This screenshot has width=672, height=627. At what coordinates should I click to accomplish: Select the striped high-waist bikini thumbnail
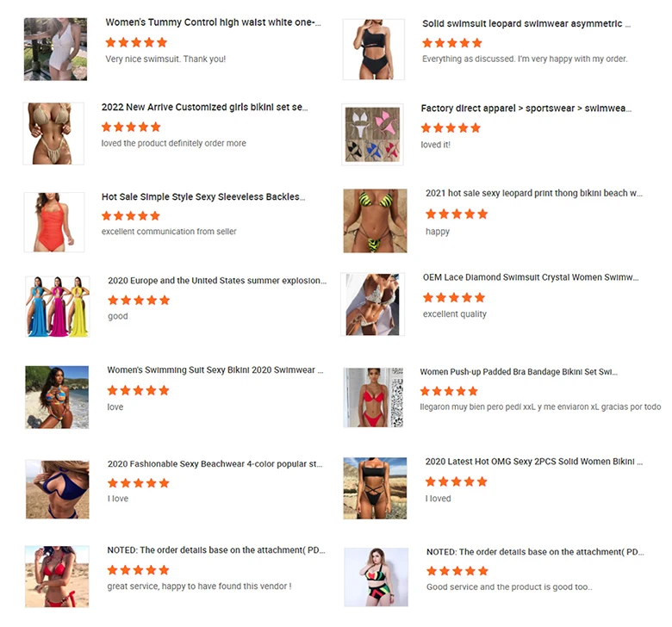(x=376, y=577)
